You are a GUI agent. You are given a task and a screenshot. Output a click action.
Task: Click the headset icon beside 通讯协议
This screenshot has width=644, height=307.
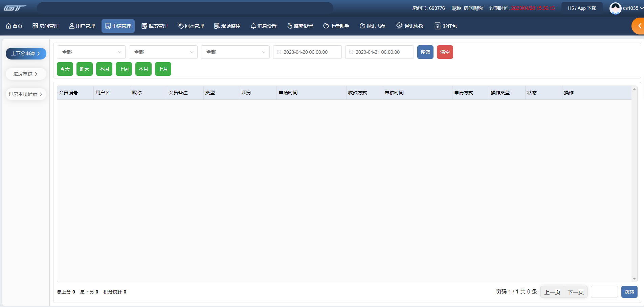pyautogui.click(x=399, y=26)
